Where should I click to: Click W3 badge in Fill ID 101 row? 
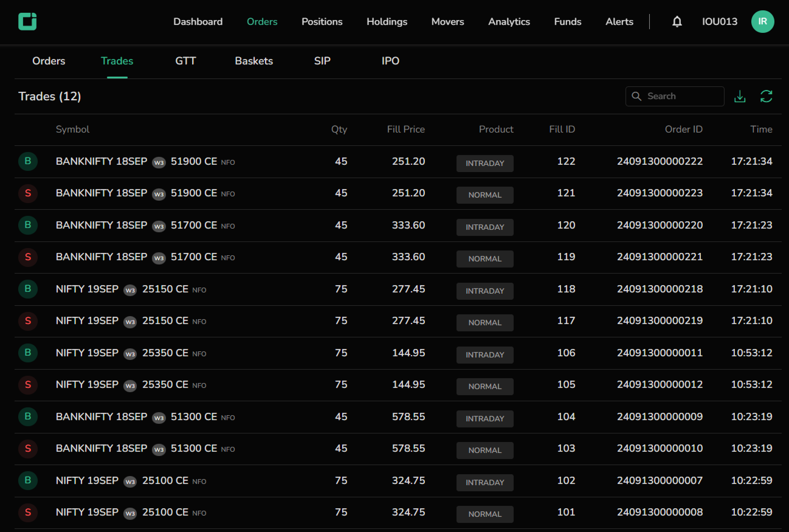pos(130,513)
